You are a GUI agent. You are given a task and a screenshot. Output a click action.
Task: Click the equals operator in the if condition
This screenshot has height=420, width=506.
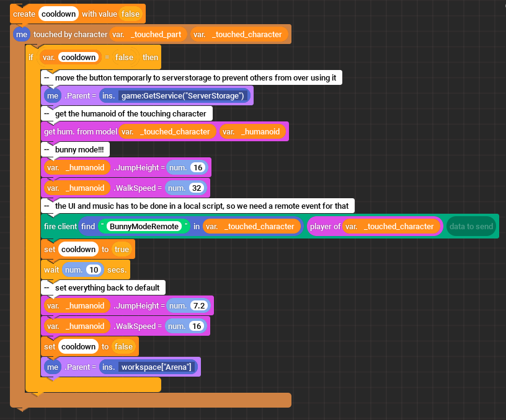(107, 58)
